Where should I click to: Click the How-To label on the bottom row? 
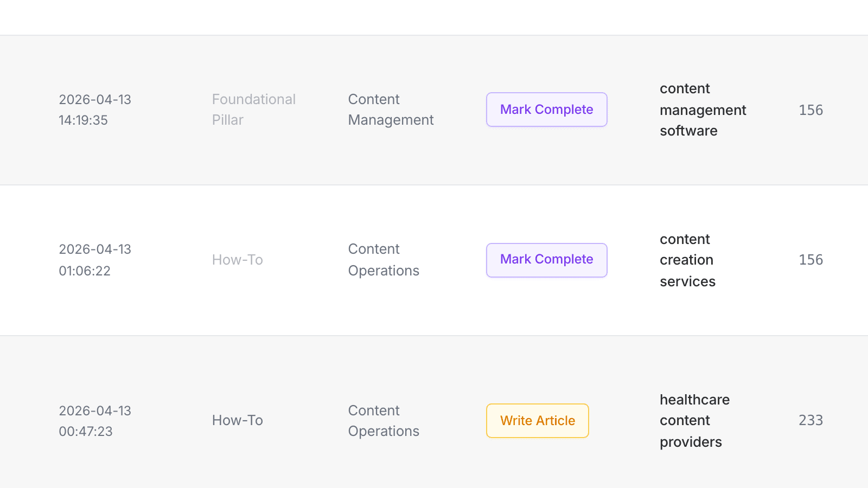tap(237, 420)
